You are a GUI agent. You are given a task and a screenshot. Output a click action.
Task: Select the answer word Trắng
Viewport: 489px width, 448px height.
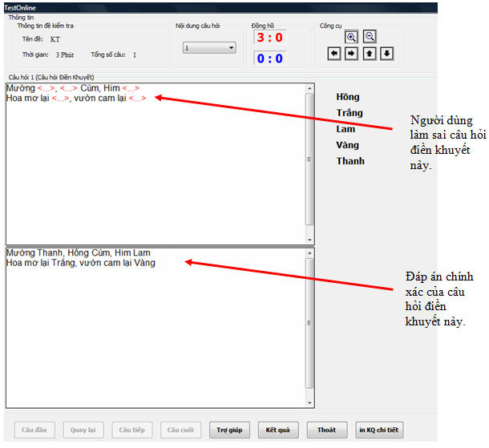[350, 113]
